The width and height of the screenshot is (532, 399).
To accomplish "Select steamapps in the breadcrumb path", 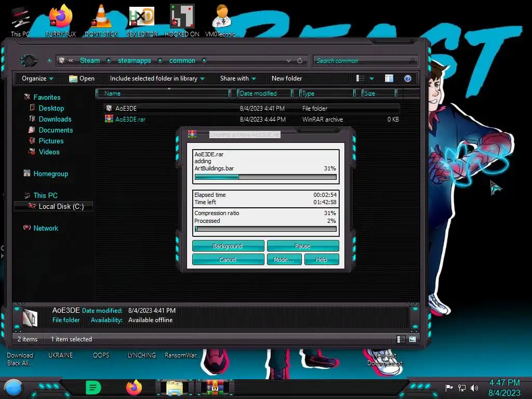I will (135, 61).
